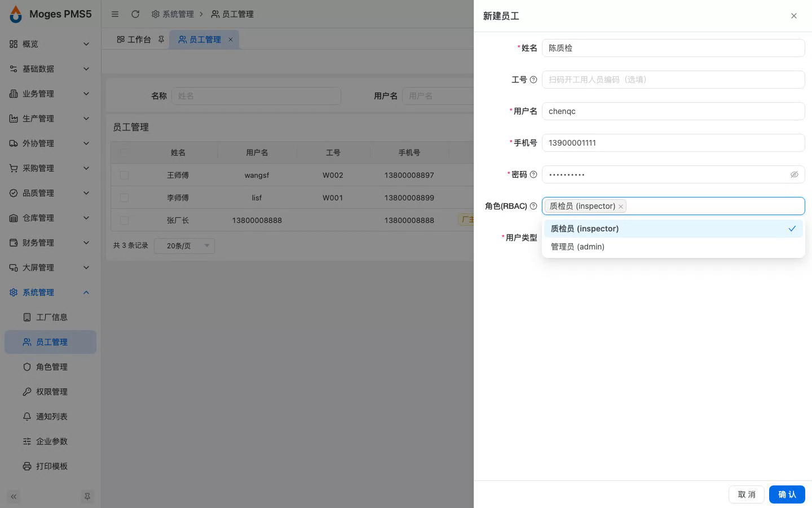Open 角色管理 in the sidebar
This screenshot has height=508, width=812.
coord(51,367)
